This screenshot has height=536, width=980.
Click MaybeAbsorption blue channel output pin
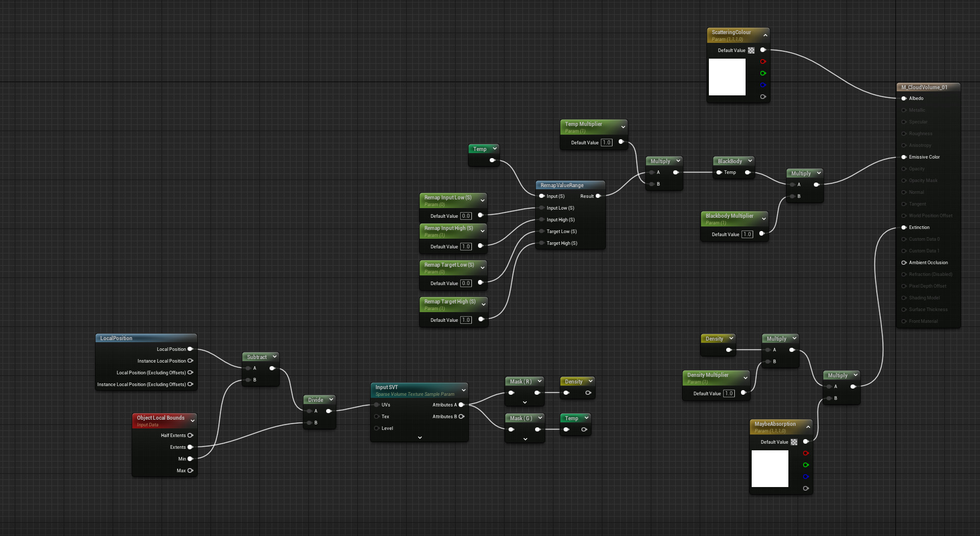806,477
